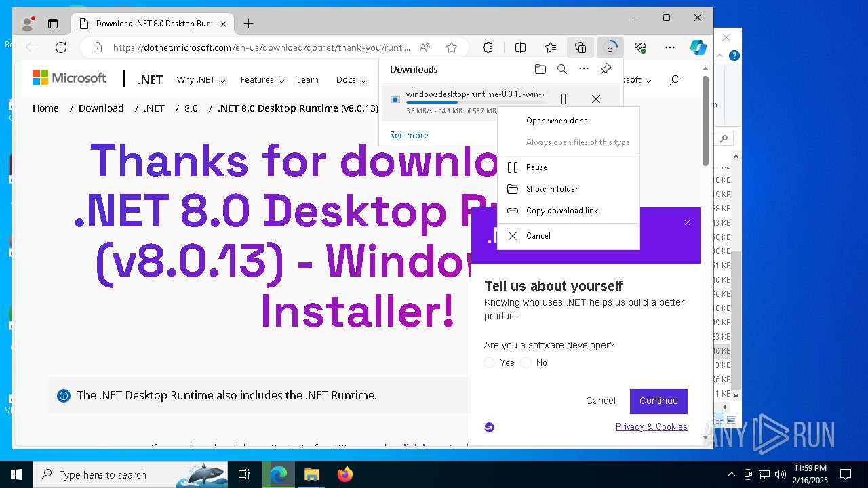The image size is (868, 488).
Task: Close the survey popup with X
Action: 687,222
